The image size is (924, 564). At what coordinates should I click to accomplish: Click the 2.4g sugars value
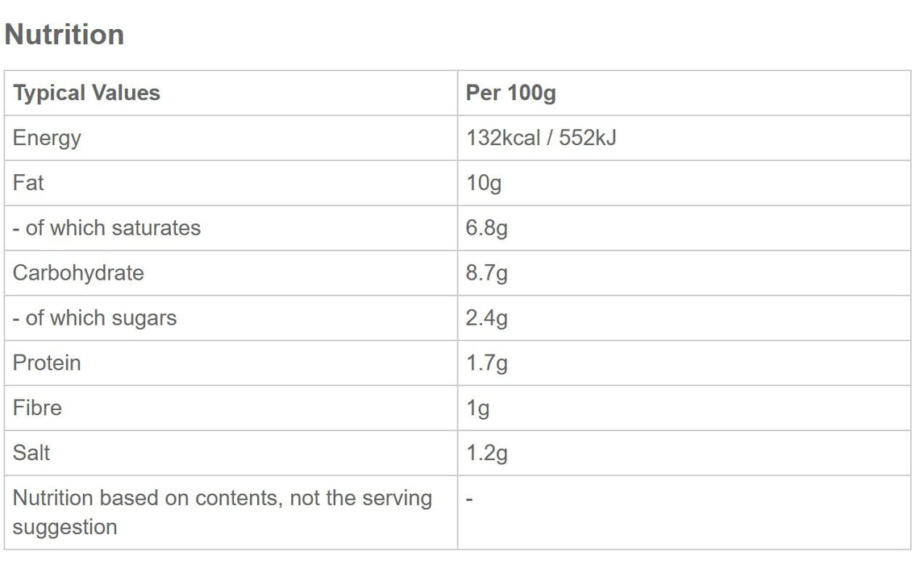(487, 318)
